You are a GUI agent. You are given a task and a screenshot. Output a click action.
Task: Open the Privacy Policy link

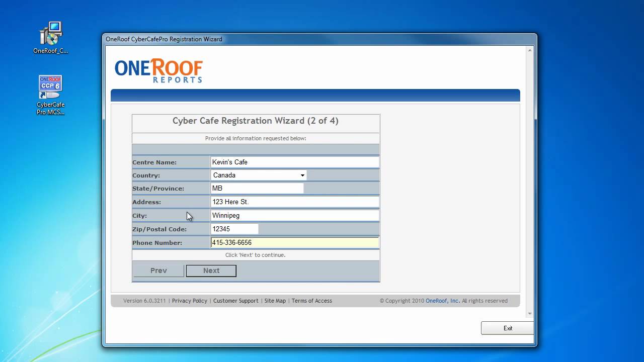click(190, 301)
